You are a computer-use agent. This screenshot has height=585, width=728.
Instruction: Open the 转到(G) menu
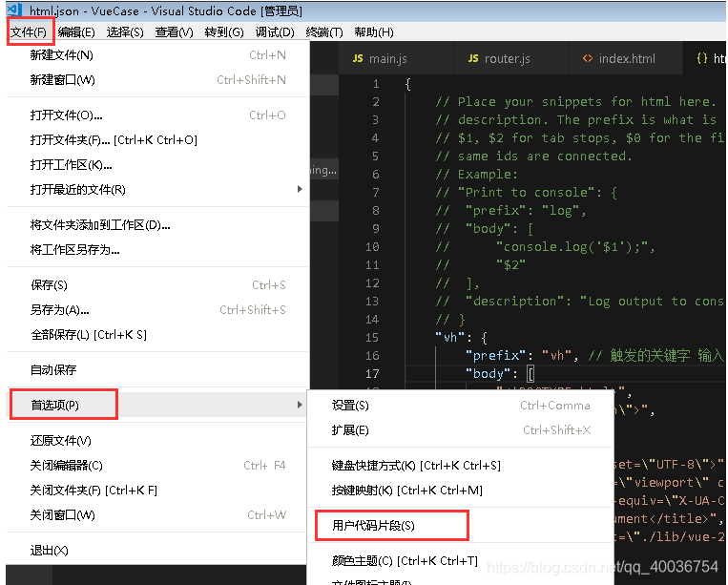(x=224, y=32)
